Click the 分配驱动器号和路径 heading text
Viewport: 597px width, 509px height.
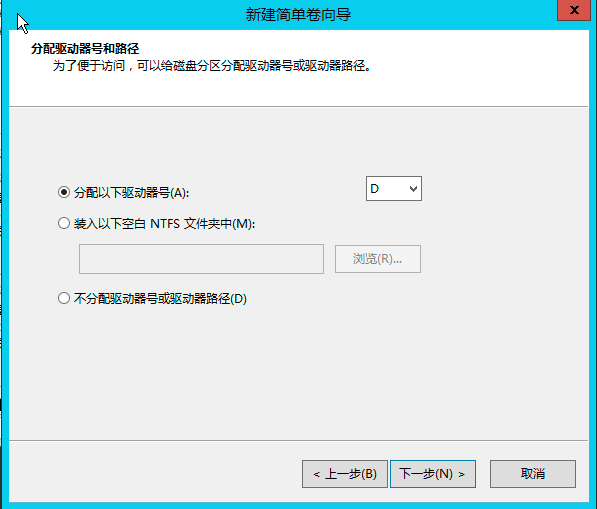click(x=85, y=49)
